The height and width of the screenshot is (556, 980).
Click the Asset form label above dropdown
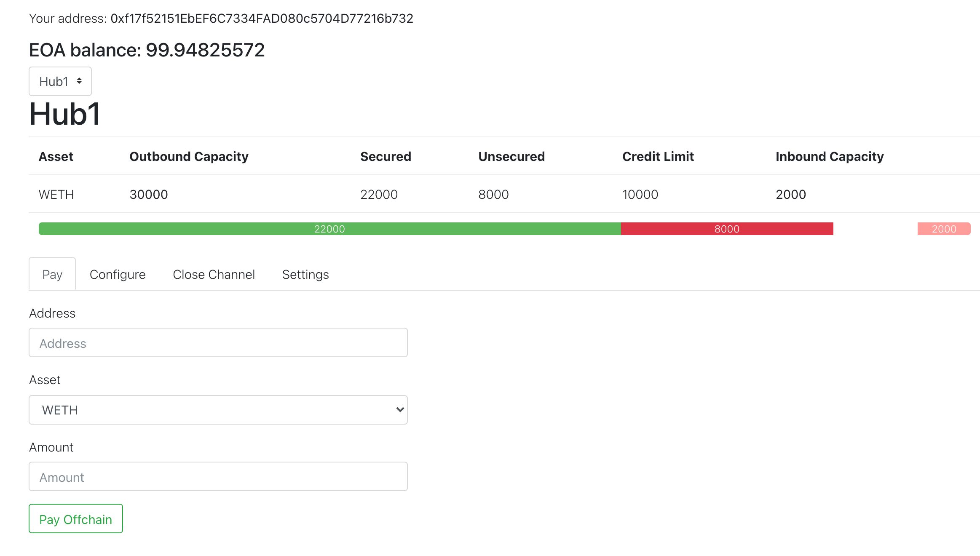pyautogui.click(x=45, y=380)
